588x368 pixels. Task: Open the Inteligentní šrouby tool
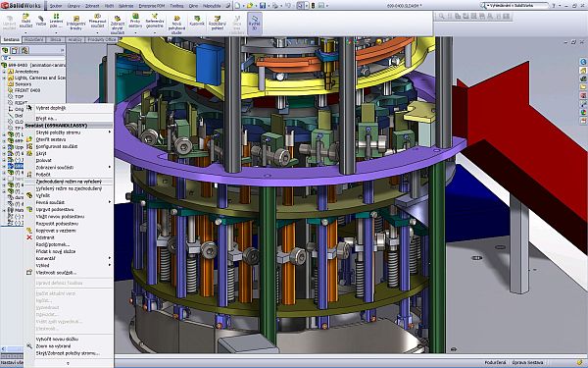[75, 23]
